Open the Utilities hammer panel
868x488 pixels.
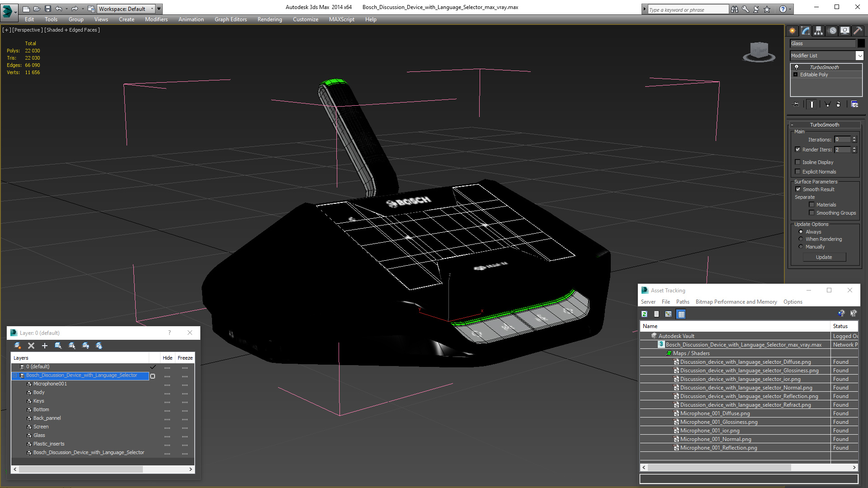tap(858, 31)
